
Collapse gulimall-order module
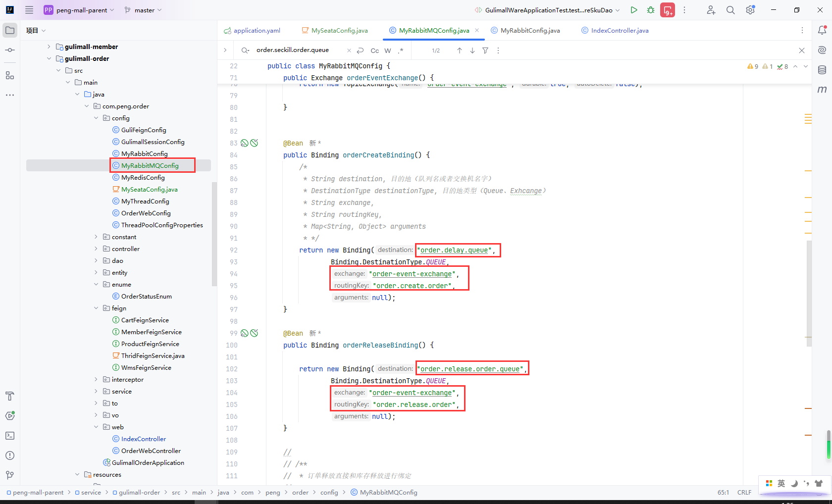tap(49, 58)
